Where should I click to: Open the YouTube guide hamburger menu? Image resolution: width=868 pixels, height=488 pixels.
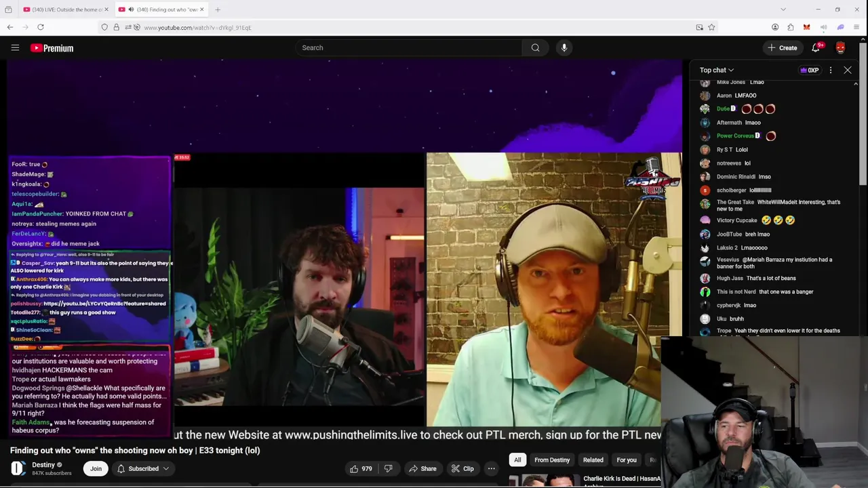15,47
